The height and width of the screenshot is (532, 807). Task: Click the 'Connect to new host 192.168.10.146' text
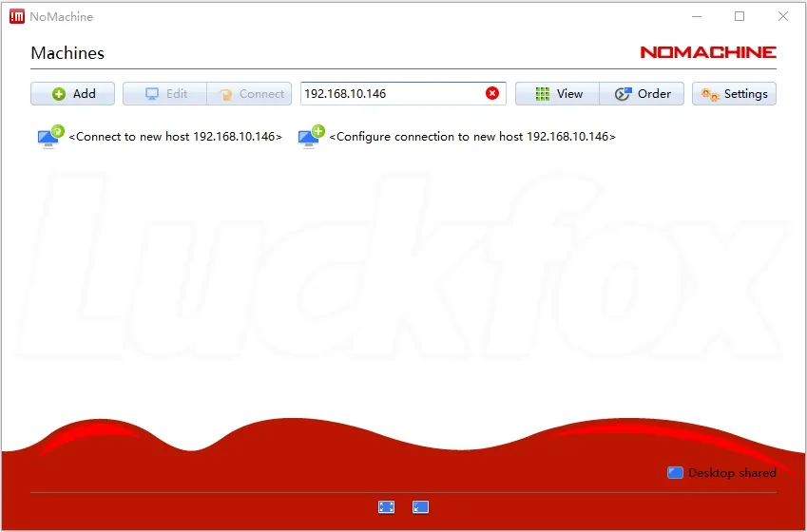click(175, 137)
